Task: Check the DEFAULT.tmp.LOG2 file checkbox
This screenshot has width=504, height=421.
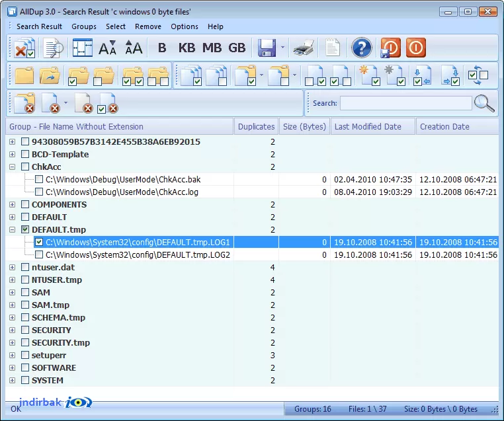Action: (x=39, y=254)
